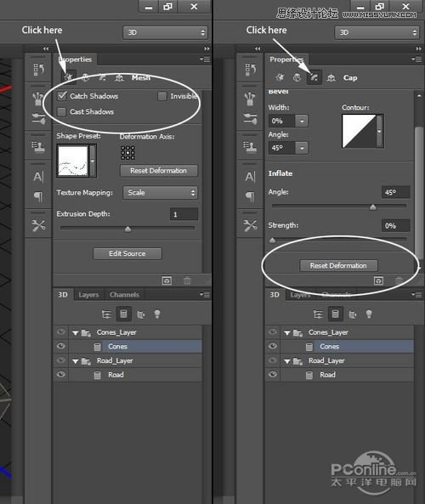Click Reset Deformation in Cap panel
The width and height of the screenshot is (425, 504).
click(338, 266)
